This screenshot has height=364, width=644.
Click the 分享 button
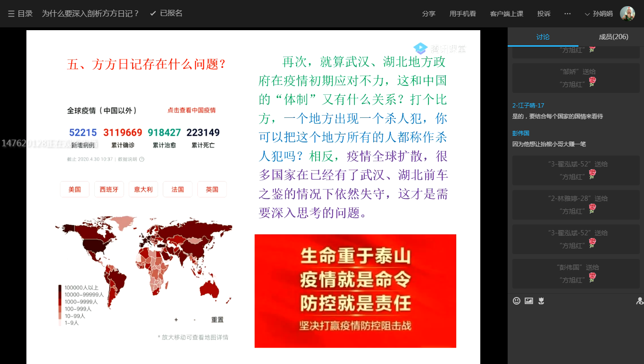click(x=428, y=14)
